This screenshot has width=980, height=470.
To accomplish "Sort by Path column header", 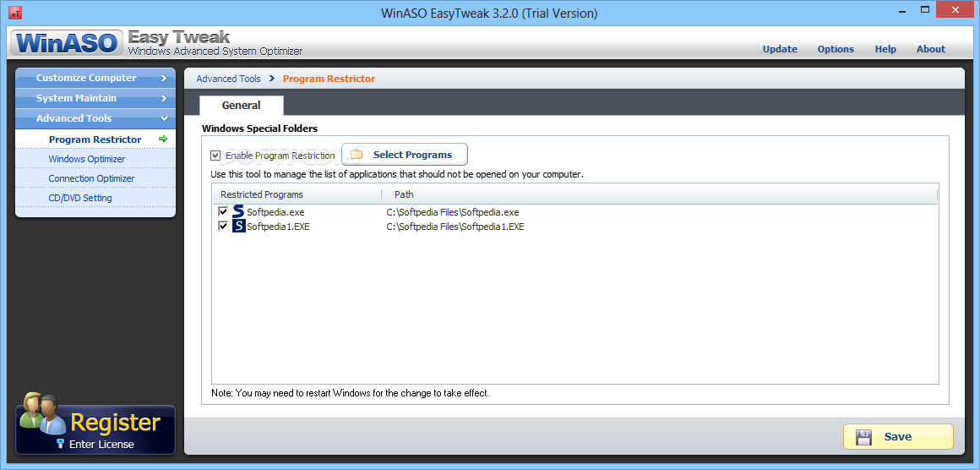I will [x=659, y=194].
